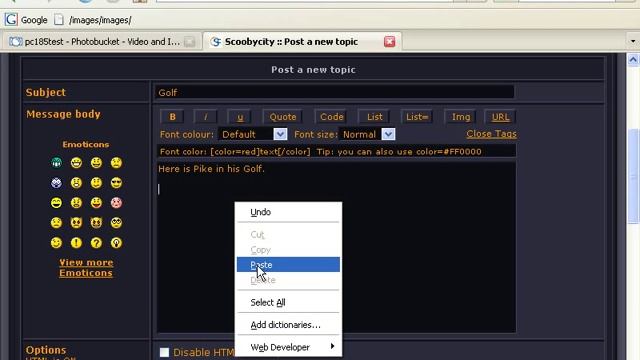640x360 pixels.
Task: Click the Img button
Action: tap(460, 117)
